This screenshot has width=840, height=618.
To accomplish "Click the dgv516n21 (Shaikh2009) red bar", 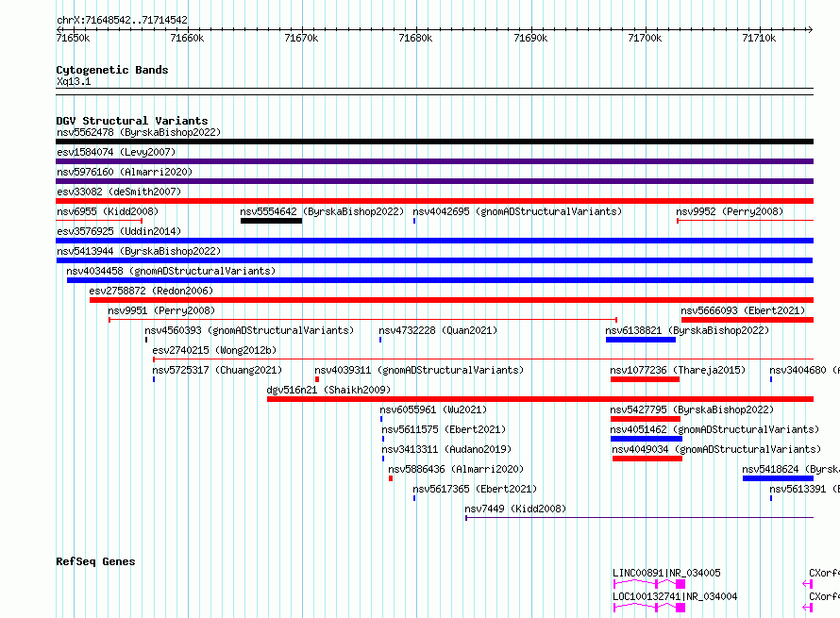I will point(541,399).
